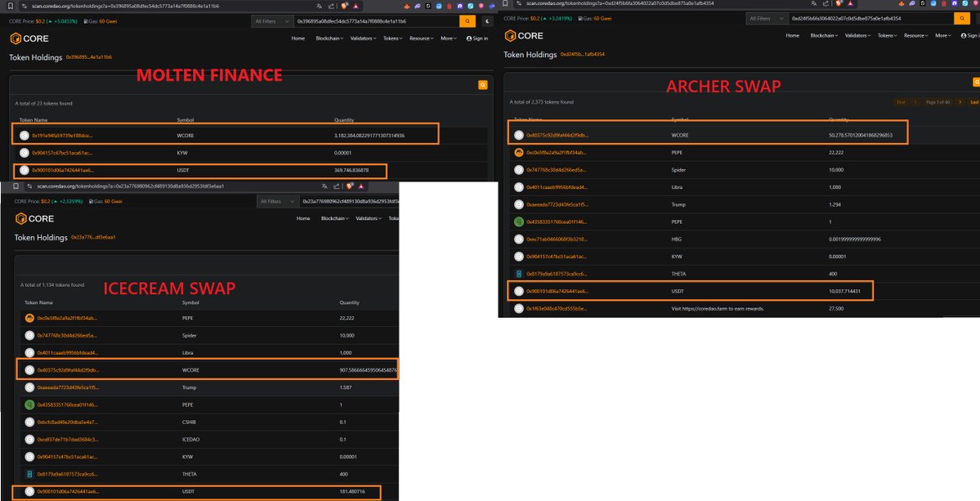Viewport: 980px width, 501px height.
Task: Click bookmark icon in Icecream Swap browser bar
Action: (16, 186)
